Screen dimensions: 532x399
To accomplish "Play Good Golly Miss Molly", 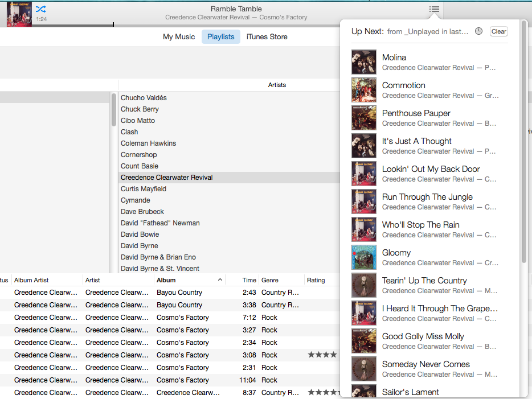I will coord(430,341).
